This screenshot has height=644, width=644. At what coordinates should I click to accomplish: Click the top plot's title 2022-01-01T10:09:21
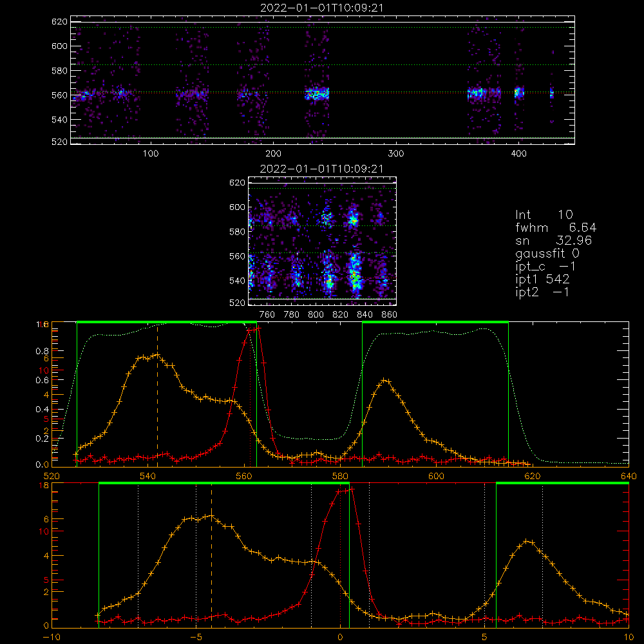(x=321, y=8)
